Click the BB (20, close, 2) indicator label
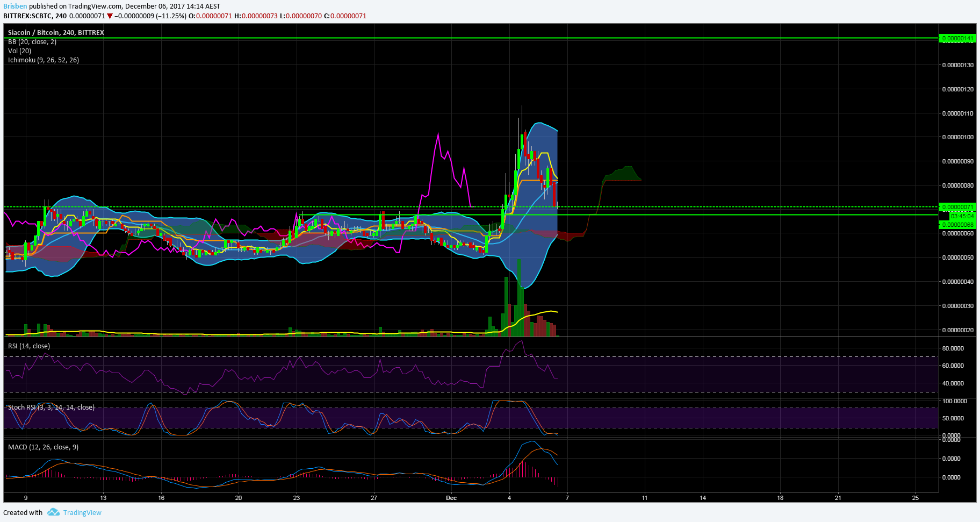Screen dimensions: 980x522 click(x=32, y=42)
